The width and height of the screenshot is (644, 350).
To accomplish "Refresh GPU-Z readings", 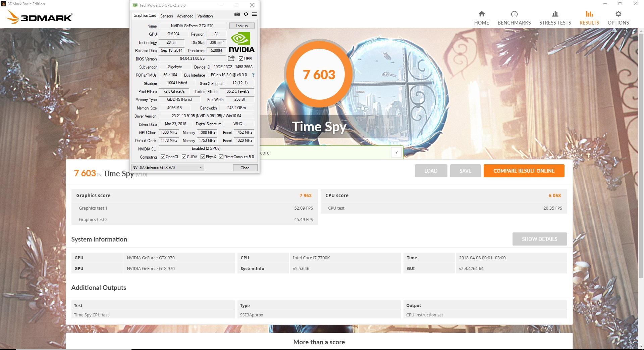I will pyautogui.click(x=246, y=14).
